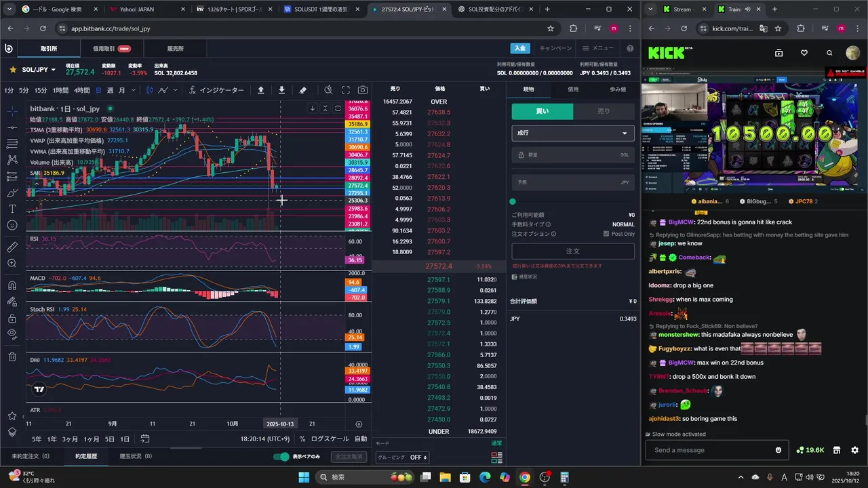This screenshot has width=868, height=488.
Task: Select the 売り sell toggle button
Action: (x=604, y=111)
